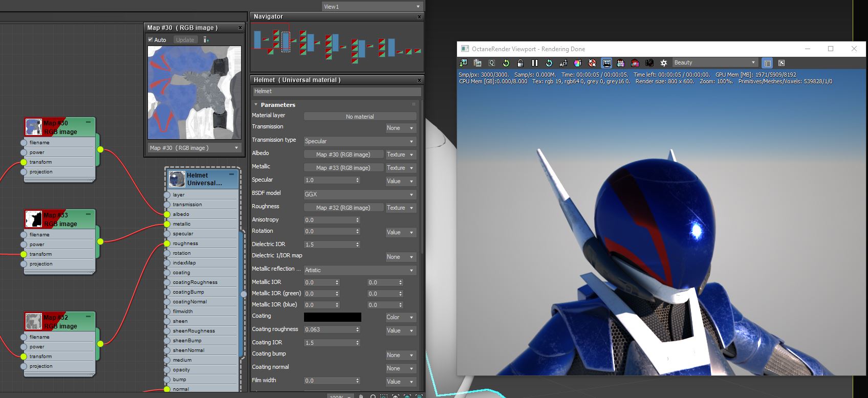Pause rendering in the Octane viewport

tap(535, 63)
